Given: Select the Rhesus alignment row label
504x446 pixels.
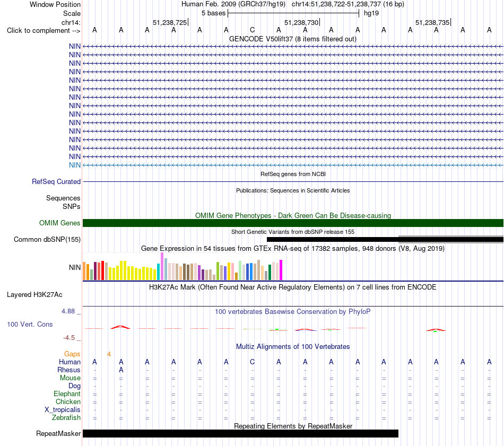Looking at the screenshot, I should pyautogui.click(x=69, y=370).
